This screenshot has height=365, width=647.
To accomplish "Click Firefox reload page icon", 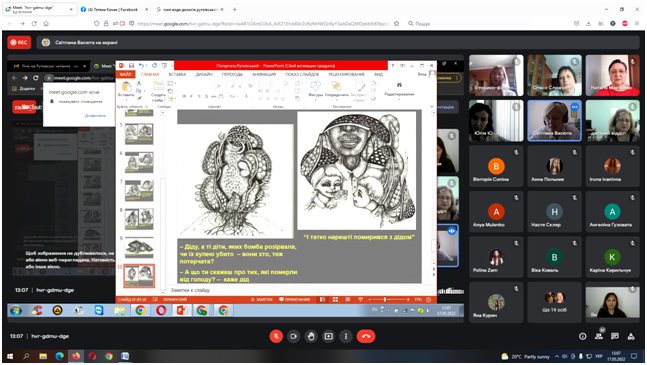I will 34,24.
